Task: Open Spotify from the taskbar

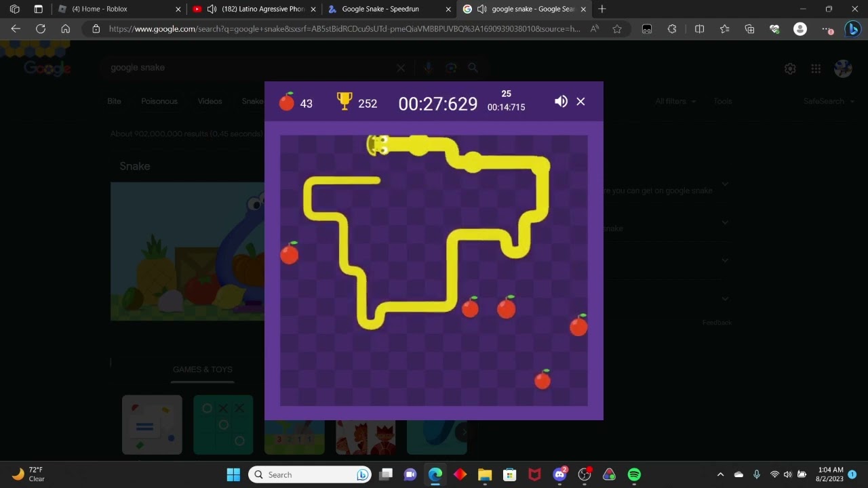Action: 634,474
